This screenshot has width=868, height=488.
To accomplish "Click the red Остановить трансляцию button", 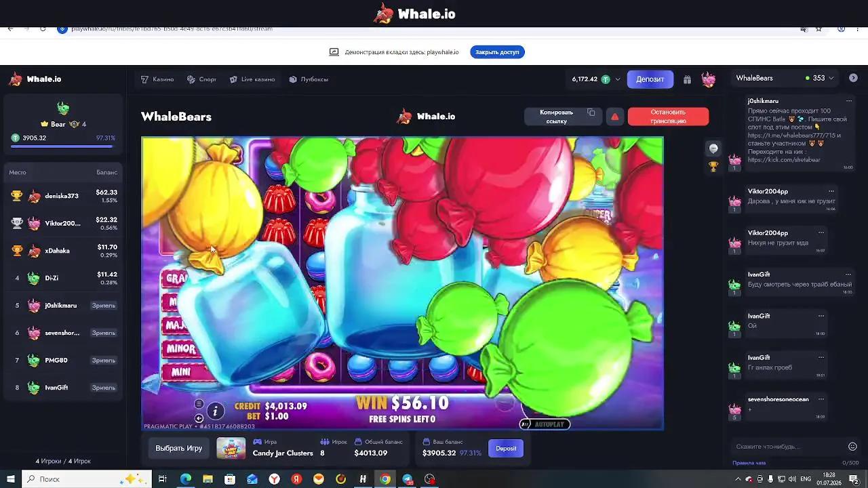I will pyautogui.click(x=668, y=117).
